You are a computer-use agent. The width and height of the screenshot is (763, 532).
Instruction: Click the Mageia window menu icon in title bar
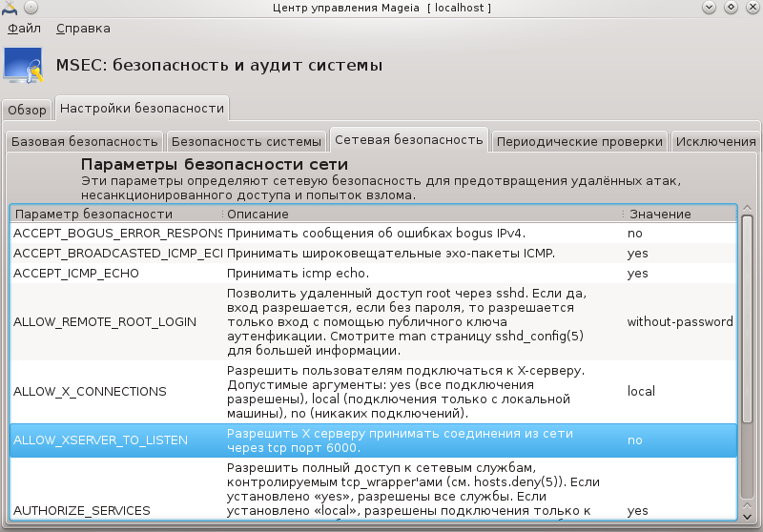coord(10,8)
